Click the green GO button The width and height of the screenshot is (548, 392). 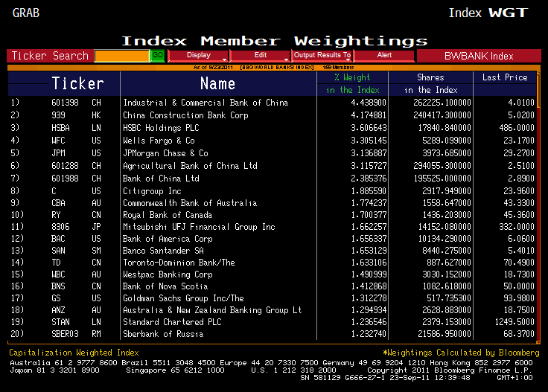click(158, 56)
